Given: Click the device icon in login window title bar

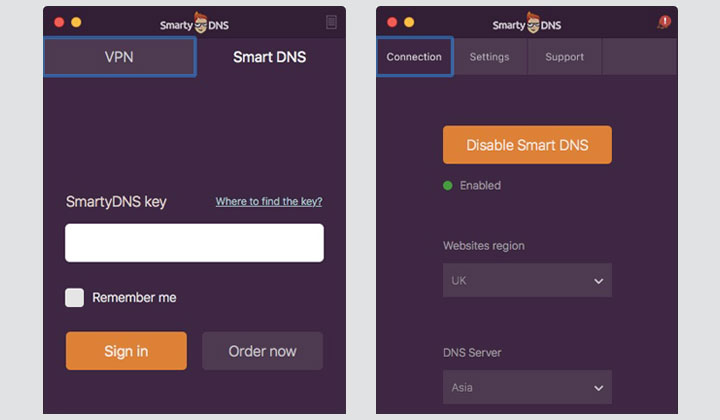Looking at the screenshot, I should click(332, 22).
